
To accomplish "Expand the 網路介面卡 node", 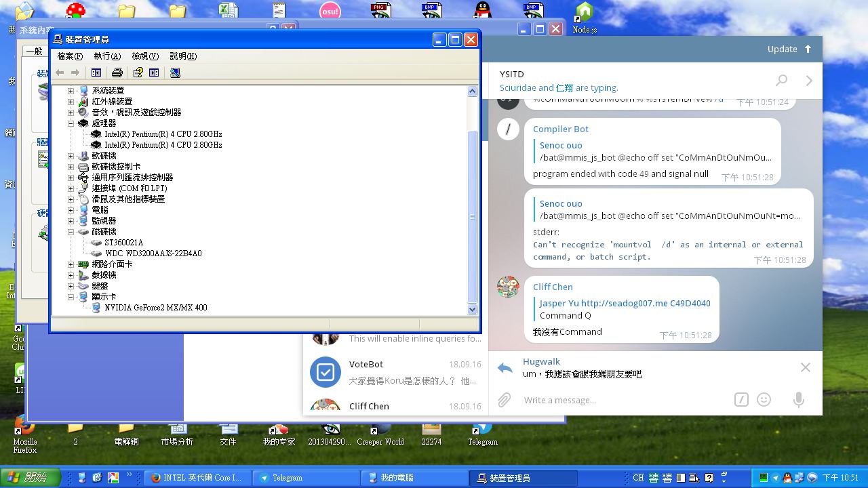I will (x=71, y=264).
